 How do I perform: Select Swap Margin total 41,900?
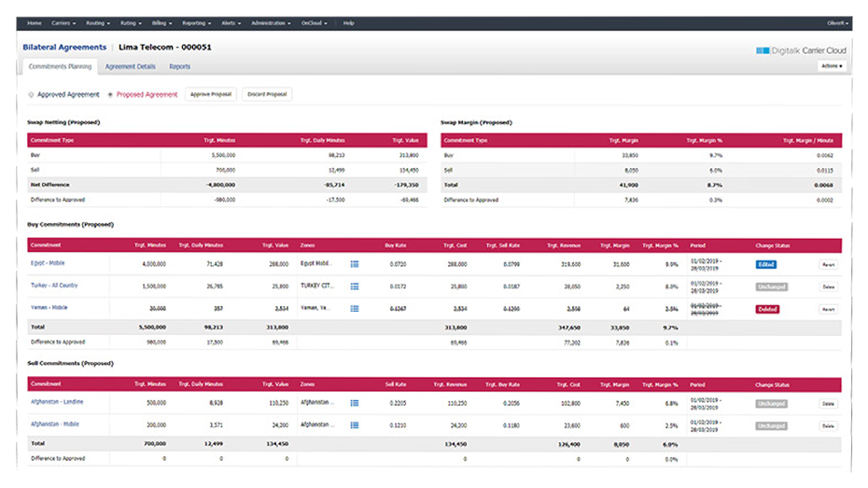[629, 186]
